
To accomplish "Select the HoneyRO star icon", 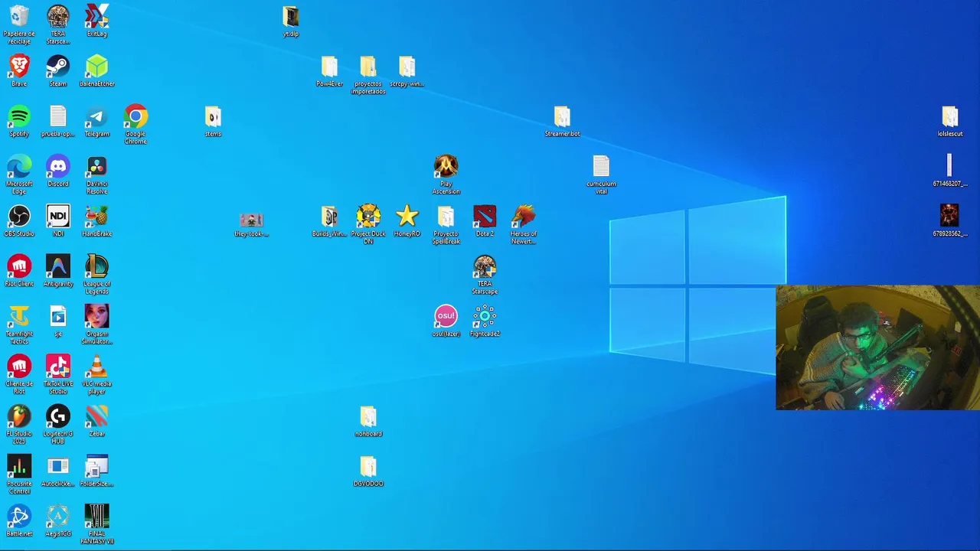I will 407,217.
